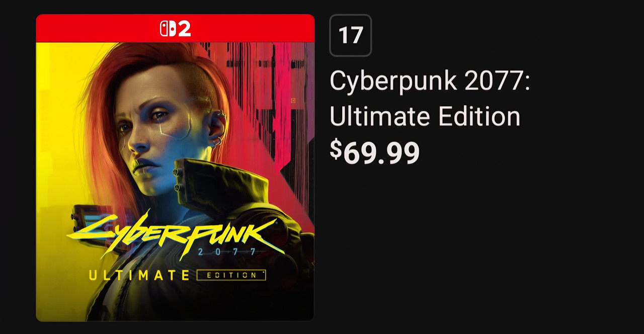Click the boxed EDITION label on cover art
This screenshot has width=644, height=334.
[231, 275]
